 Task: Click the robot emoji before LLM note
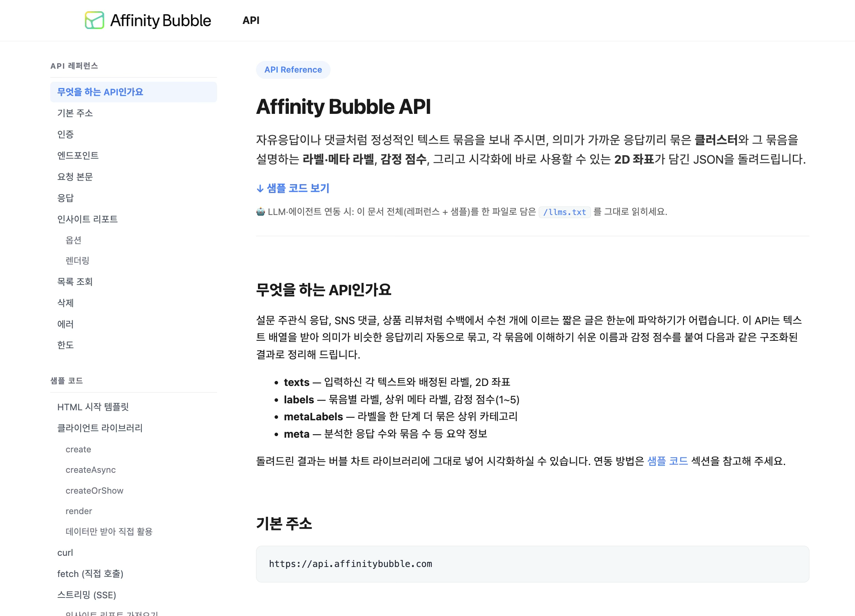[x=261, y=212]
